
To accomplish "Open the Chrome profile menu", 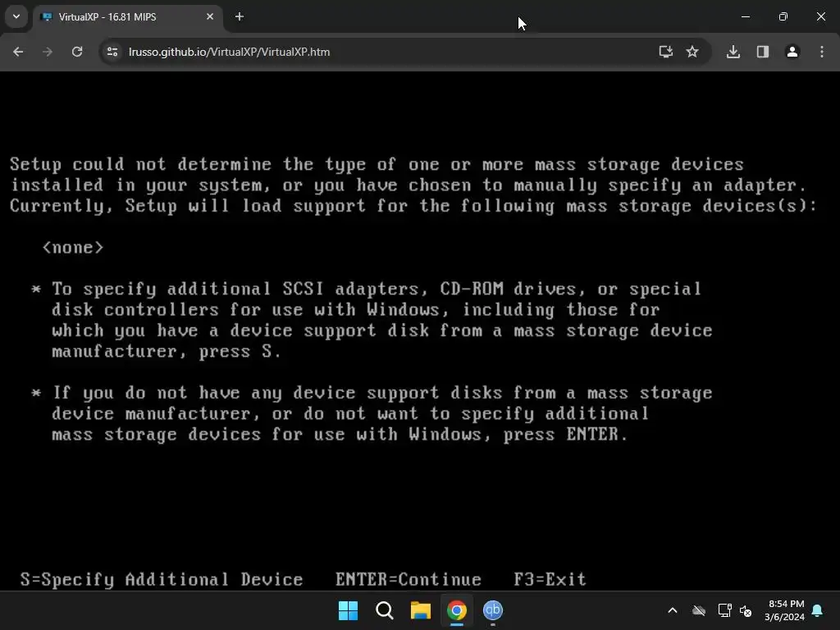I will click(792, 52).
